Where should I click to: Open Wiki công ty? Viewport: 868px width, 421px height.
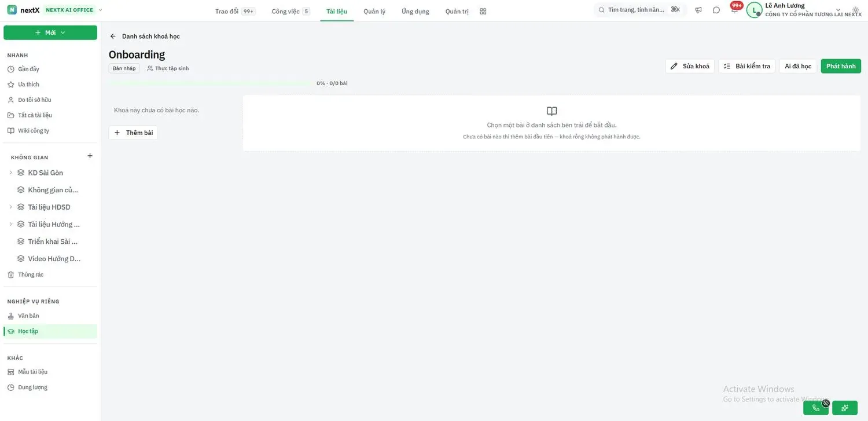50,130
